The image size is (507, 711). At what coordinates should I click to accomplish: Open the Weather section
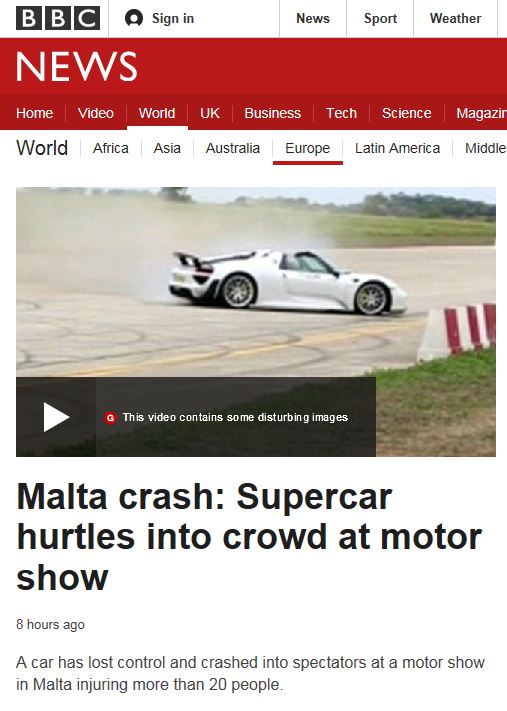pyautogui.click(x=455, y=19)
